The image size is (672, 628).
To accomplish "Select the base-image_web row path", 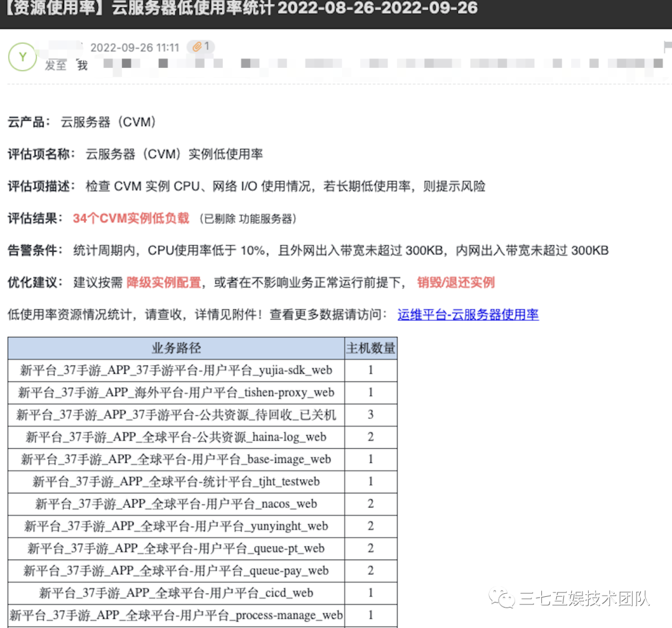I will click(x=176, y=459).
